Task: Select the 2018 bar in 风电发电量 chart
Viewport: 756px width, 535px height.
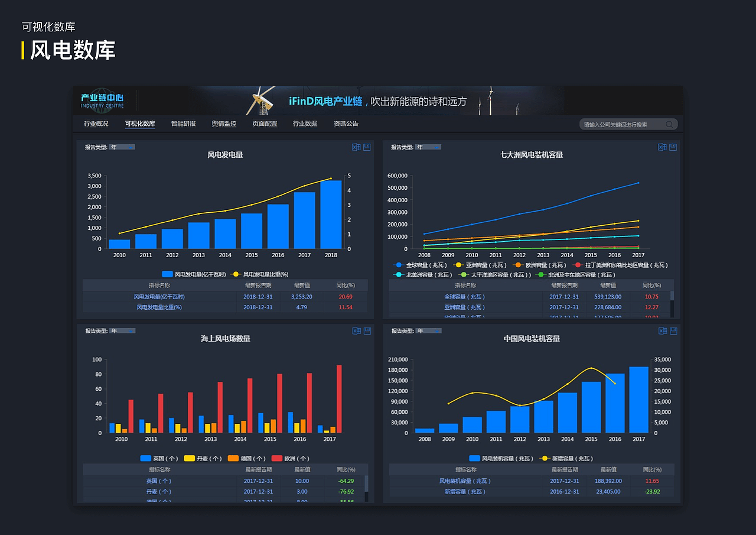Action: 331,215
